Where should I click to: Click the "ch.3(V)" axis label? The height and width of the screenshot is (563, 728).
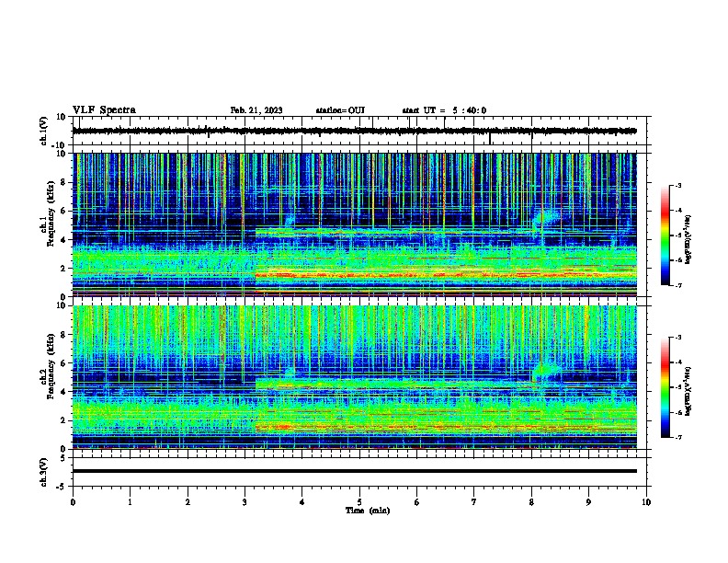tap(44, 472)
